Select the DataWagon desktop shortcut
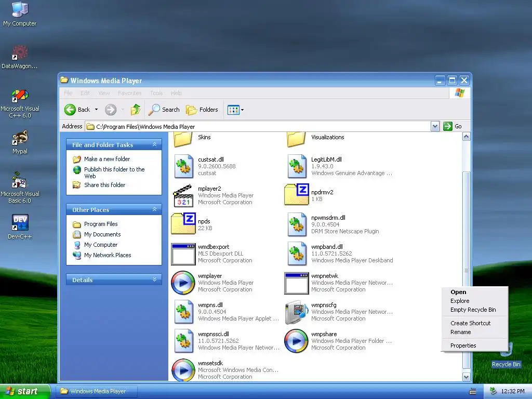532x399 pixels. 20,57
